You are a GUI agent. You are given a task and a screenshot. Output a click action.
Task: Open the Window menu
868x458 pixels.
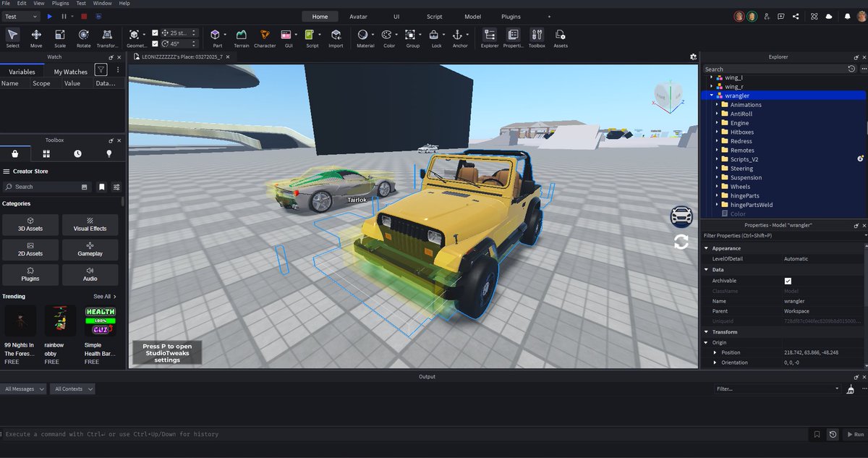tap(103, 4)
